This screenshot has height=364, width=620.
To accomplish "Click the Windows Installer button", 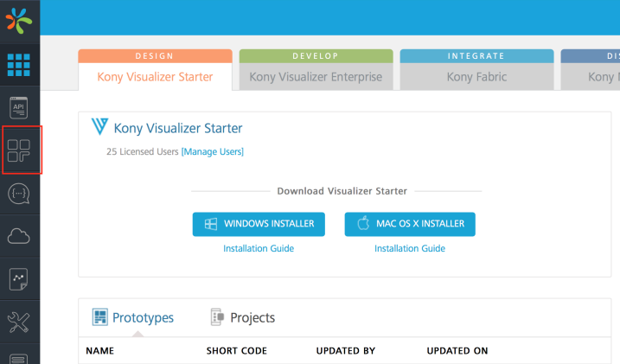I will 259,224.
